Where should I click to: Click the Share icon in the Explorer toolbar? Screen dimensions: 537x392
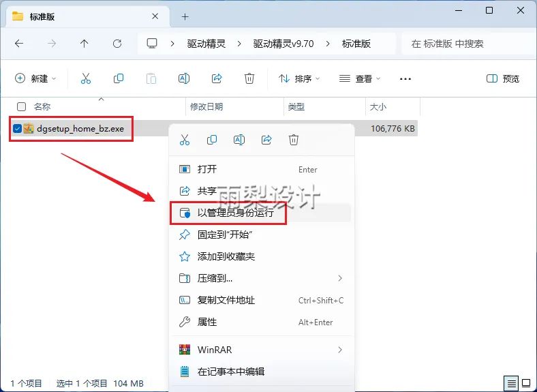217,79
